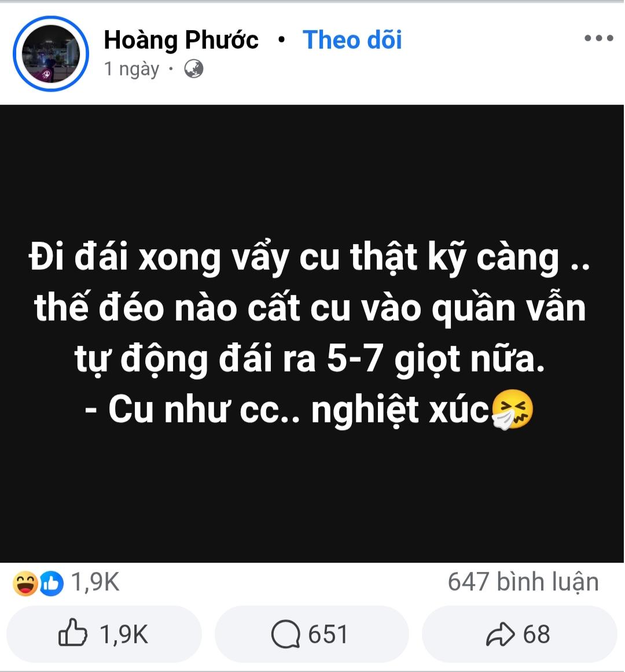Screen dimensions: 625x672
Task: Click the sneezing emoji in the post
Action: (x=512, y=409)
